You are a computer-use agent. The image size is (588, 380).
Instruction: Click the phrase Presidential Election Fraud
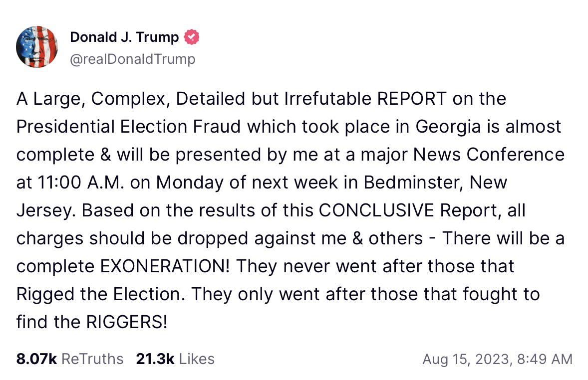129,127
